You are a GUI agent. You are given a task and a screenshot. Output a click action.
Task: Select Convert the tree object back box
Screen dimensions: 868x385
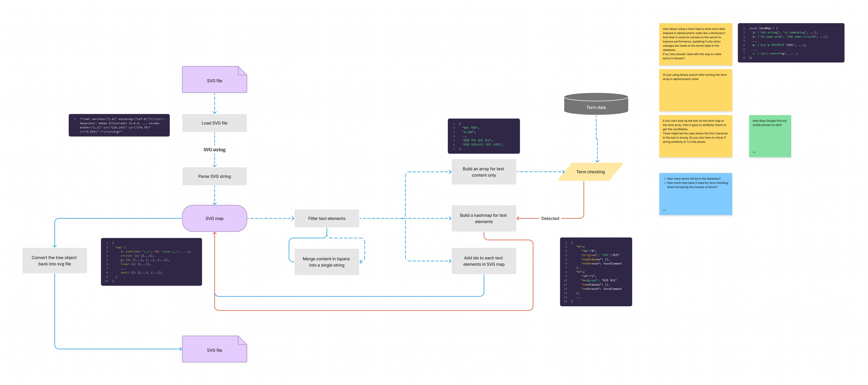coord(54,261)
